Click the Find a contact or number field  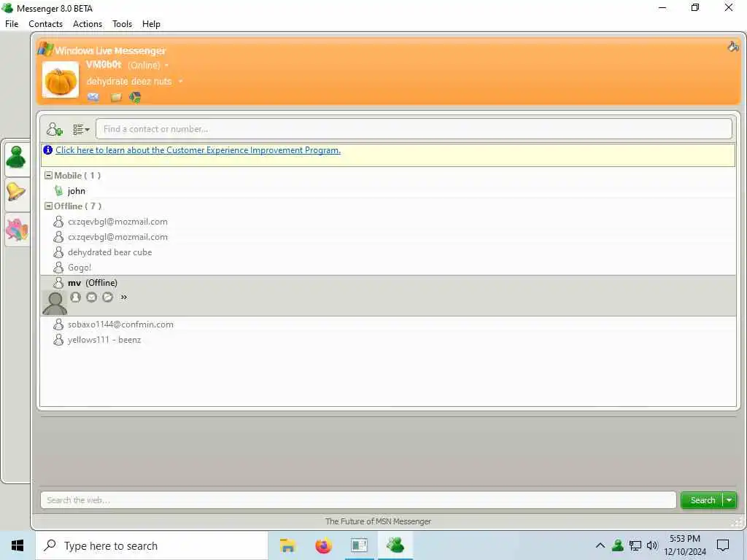tap(414, 129)
